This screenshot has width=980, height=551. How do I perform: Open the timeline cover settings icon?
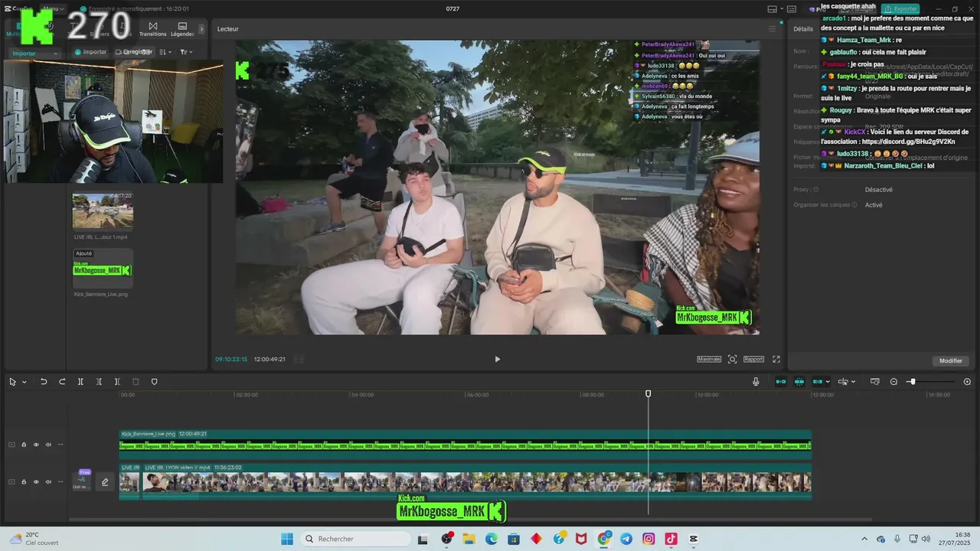tap(875, 382)
